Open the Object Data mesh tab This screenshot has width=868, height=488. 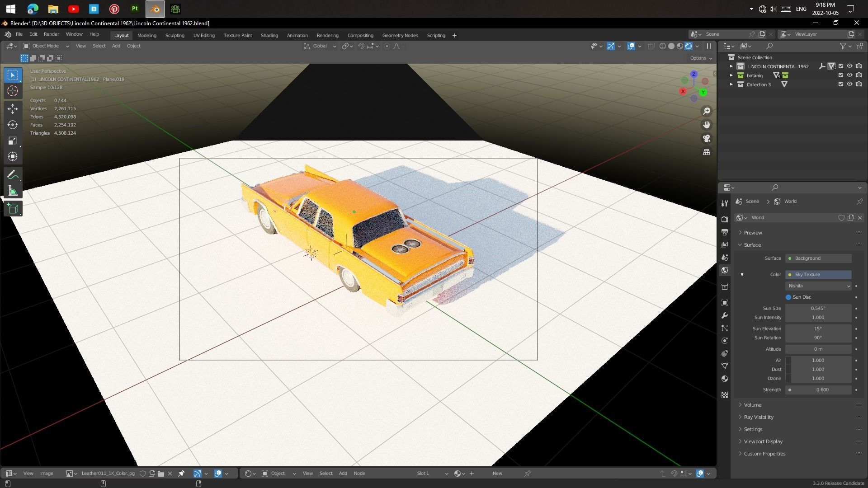(725, 366)
